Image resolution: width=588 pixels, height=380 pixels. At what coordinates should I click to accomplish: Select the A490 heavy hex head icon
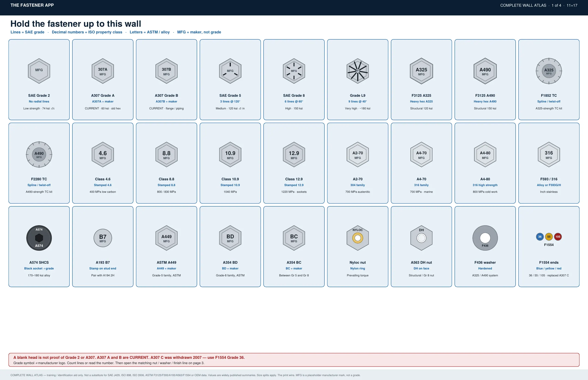click(x=485, y=71)
